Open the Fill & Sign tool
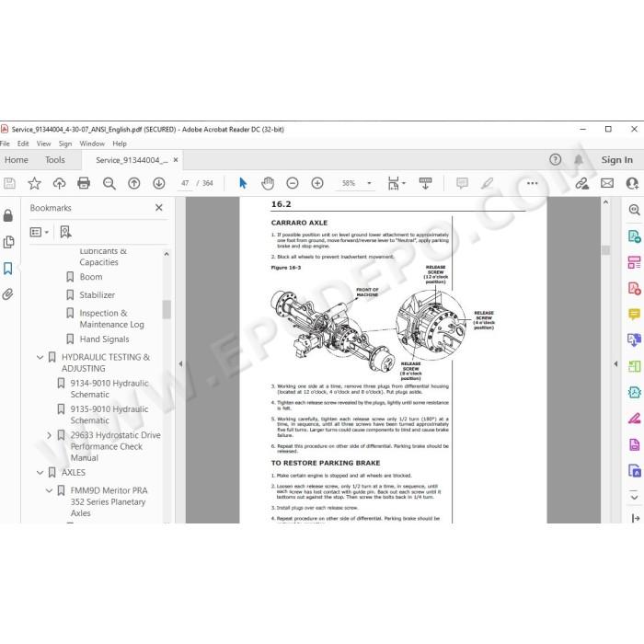The width and height of the screenshot is (644, 644). tap(634, 419)
